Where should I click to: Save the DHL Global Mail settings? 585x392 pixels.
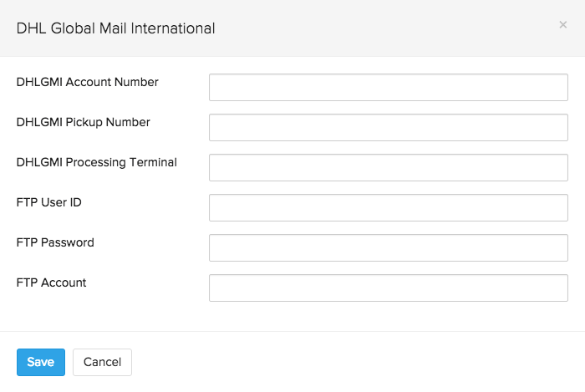click(40, 362)
